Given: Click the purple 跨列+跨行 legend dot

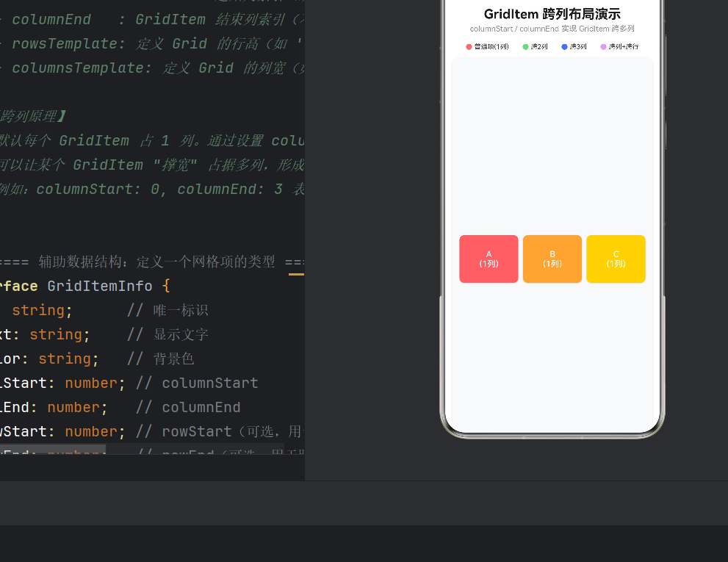Looking at the screenshot, I should [x=604, y=46].
